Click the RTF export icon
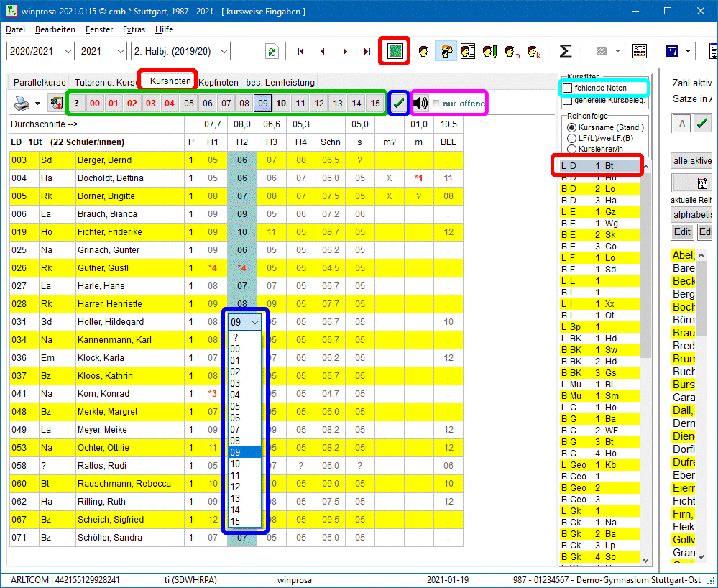Viewport: 718px width, 588px height. pyautogui.click(x=639, y=51)
